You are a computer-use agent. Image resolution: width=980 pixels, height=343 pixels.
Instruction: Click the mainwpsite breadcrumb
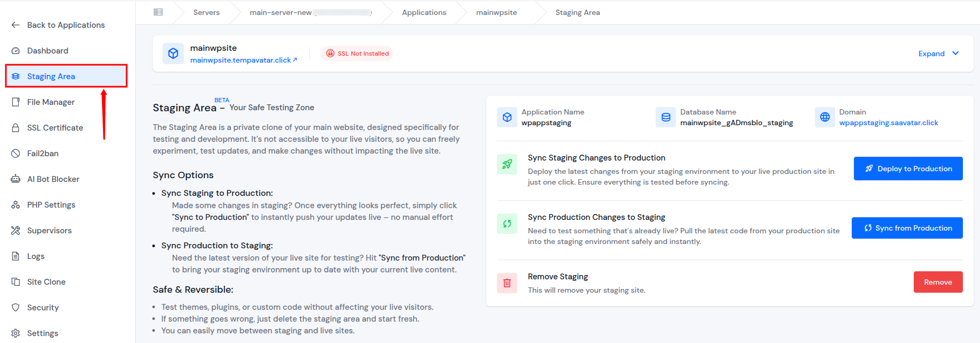(496, 12)
